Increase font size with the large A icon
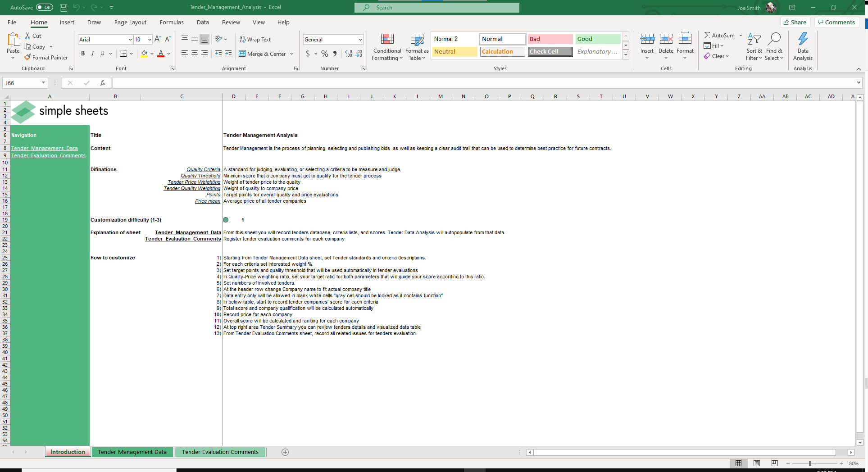The image size is (868, 472). pyautogui.click(x=158, y=39)
